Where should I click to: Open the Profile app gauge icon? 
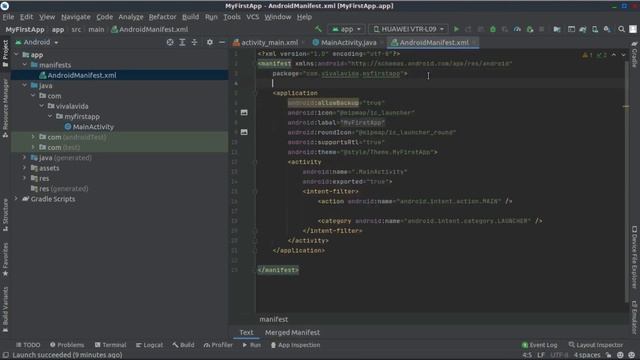[x=517, y=29]
